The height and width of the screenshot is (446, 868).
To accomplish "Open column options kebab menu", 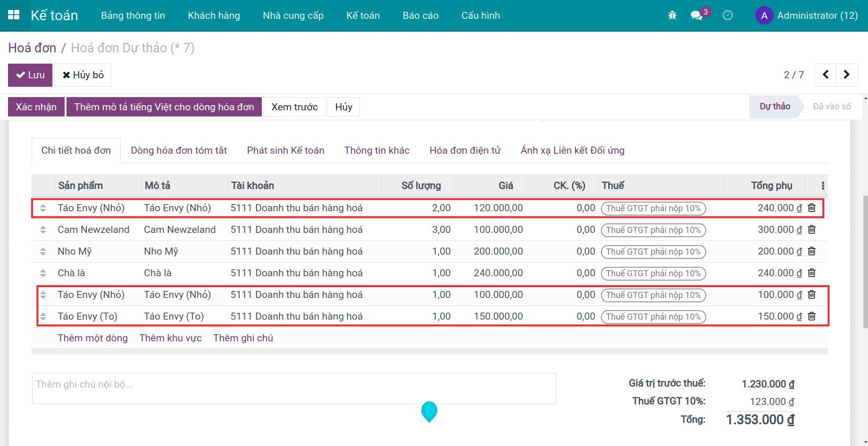I will (x=823, y=186).
